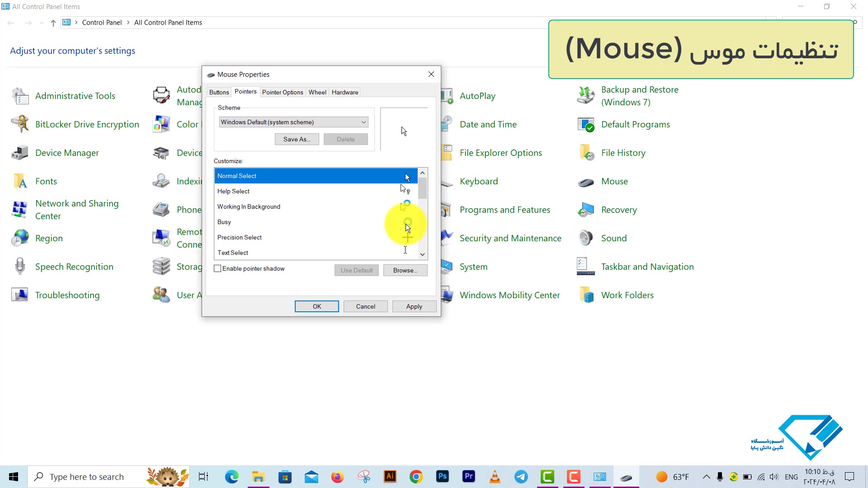The image size is (868, 488).
Task: Click the Fonts folder icon
Action: [20, 182]
